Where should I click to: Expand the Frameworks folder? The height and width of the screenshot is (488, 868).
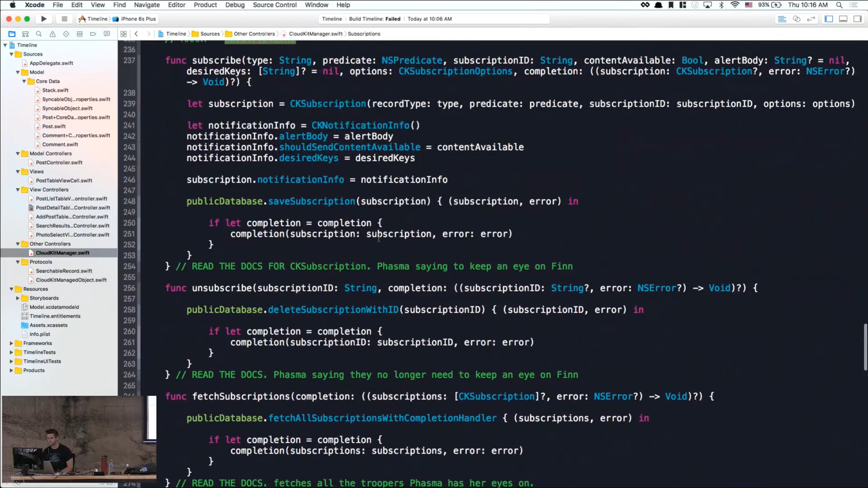pyautogui.click(x=11, y=343)
